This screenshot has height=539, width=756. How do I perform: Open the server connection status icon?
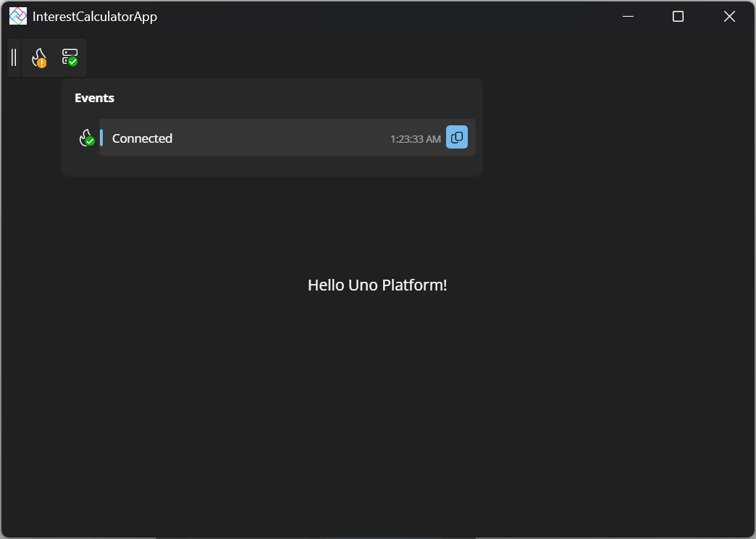point(70,58)
